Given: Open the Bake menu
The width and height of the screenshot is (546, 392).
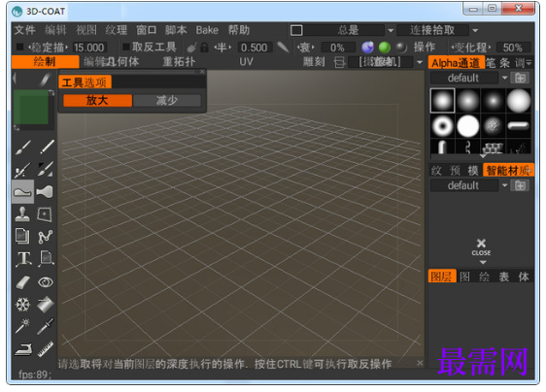Looking at the screenshot, I should (207, 30).
